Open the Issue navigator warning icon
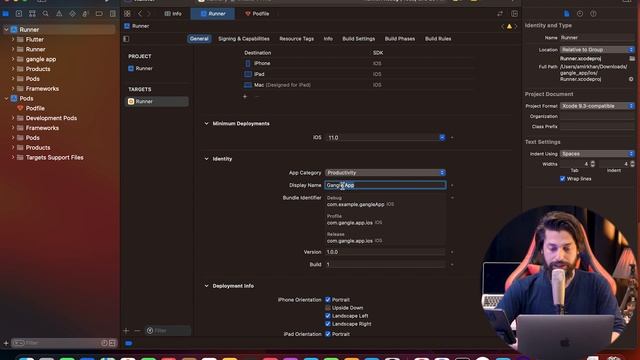The height and width of the screenshot is (360, 640). pos(59,13)
